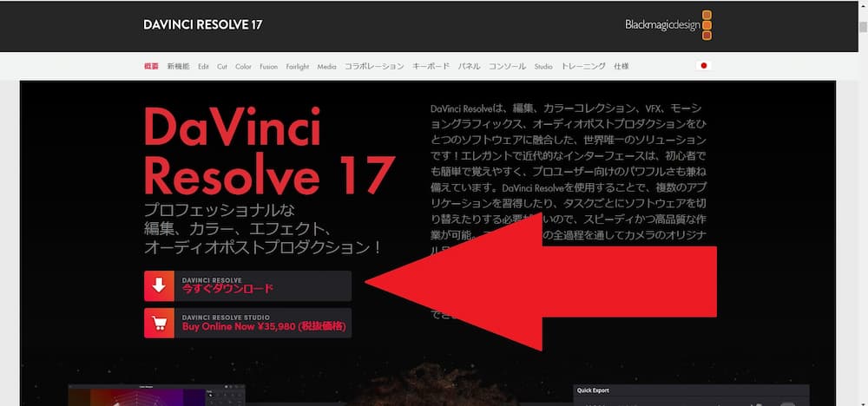Go to the パネル tab
This screenshot has width=868, height=406.
(x=469, y=67)
